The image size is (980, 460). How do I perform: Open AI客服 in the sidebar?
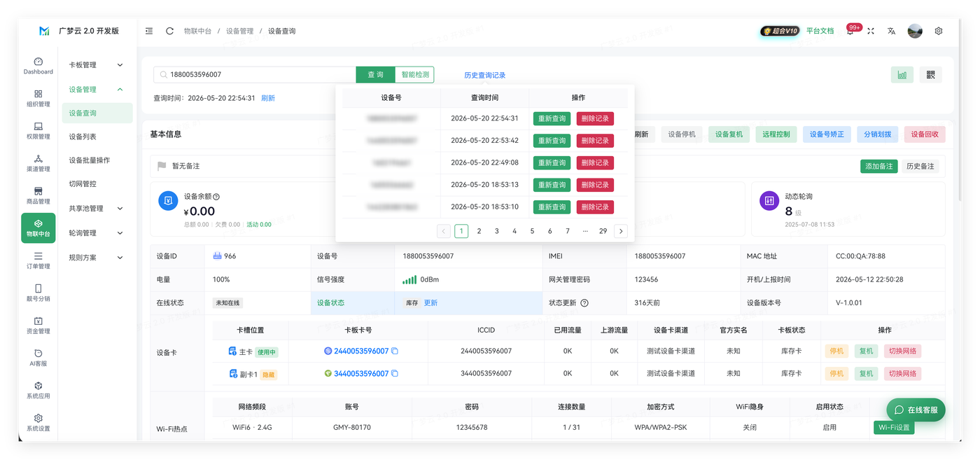tap(38, 358)
